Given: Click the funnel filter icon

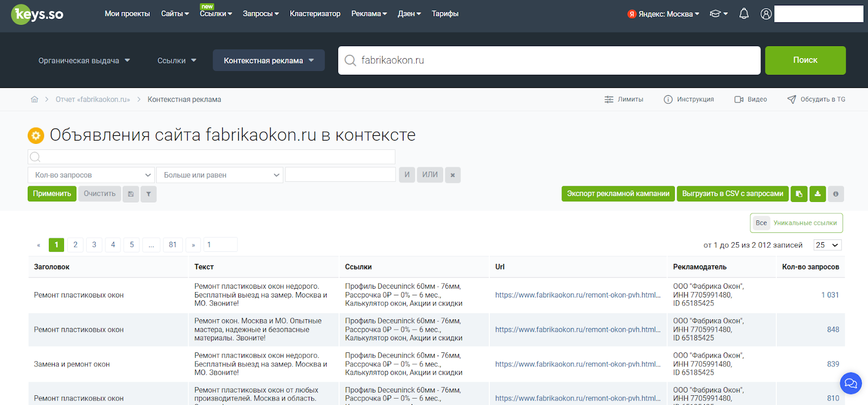Looking at the screenshot, I should (x=149, y=194).
